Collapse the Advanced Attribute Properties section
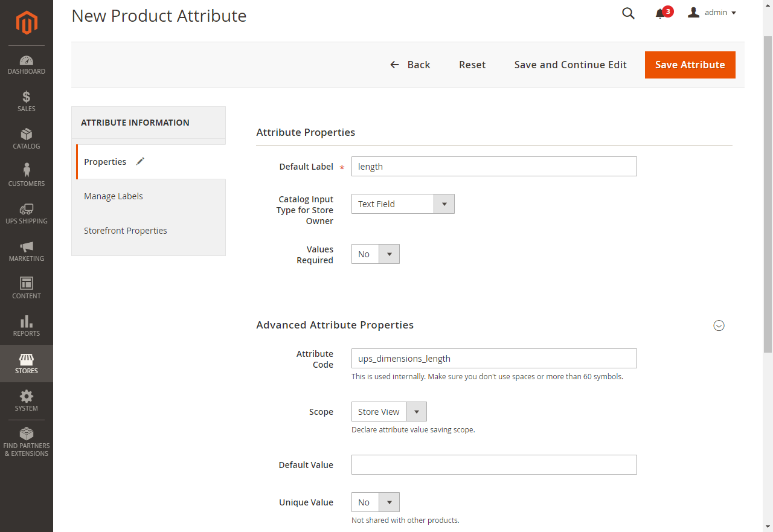 (719, 325)
